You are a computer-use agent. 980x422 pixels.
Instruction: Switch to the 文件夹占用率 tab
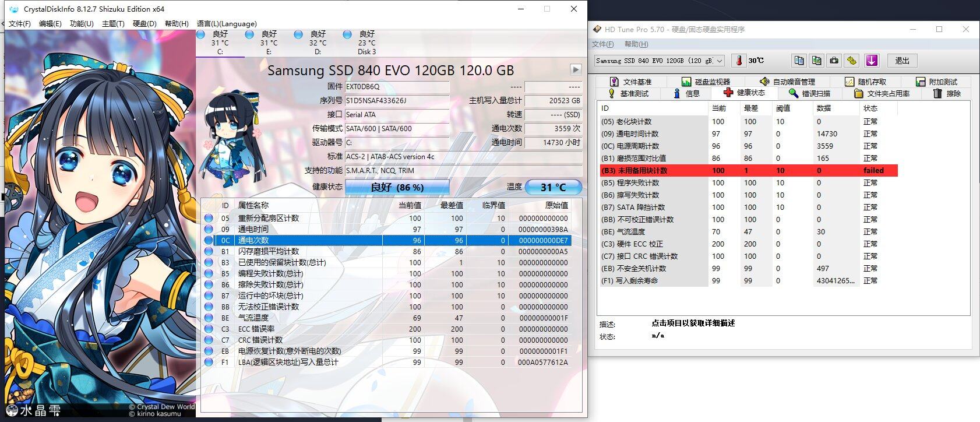[882, 93]
